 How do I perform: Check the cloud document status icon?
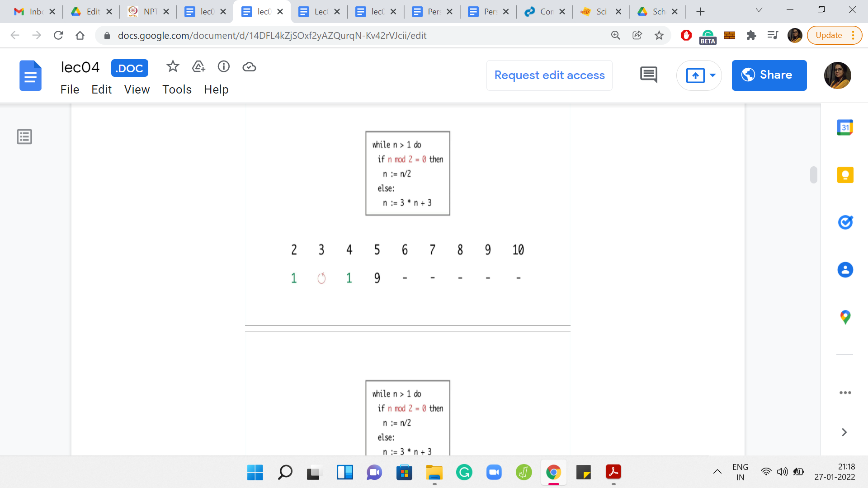(249, 67)
